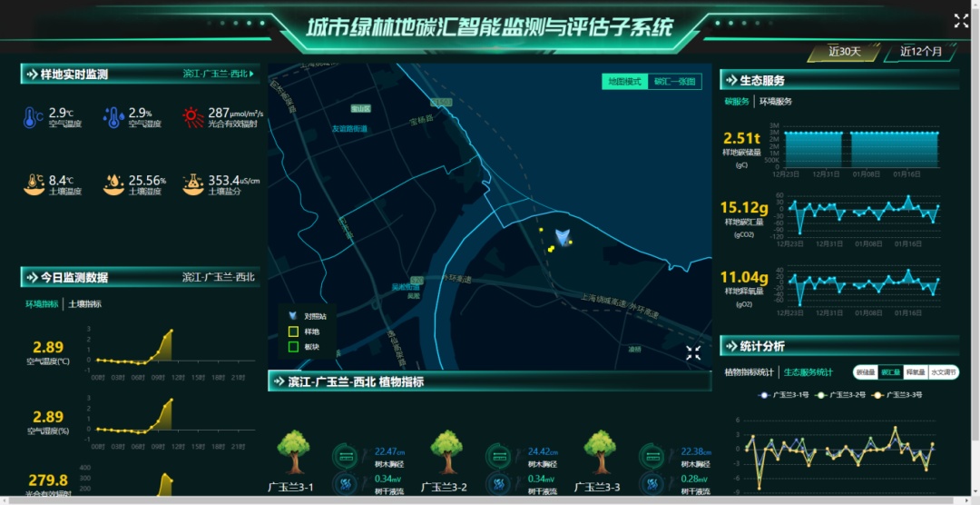Click the blue control station marker on map
This screenshot has width=980, height=505.
click(x=563, y=237)
